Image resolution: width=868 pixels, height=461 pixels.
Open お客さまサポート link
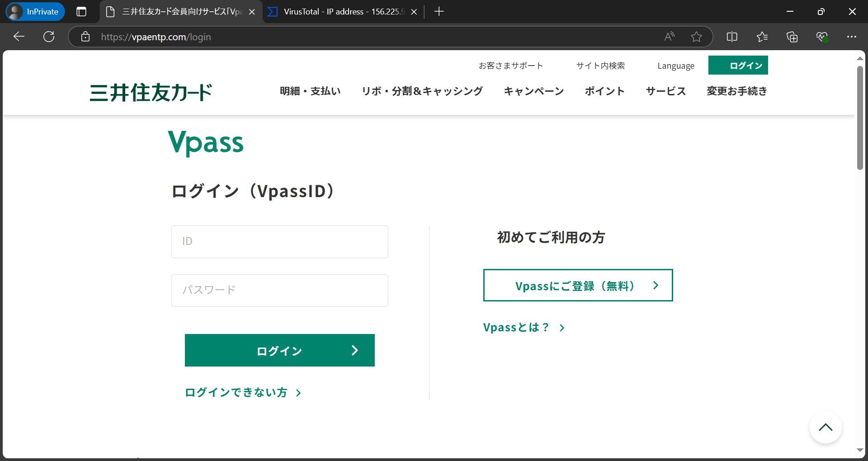511,66
